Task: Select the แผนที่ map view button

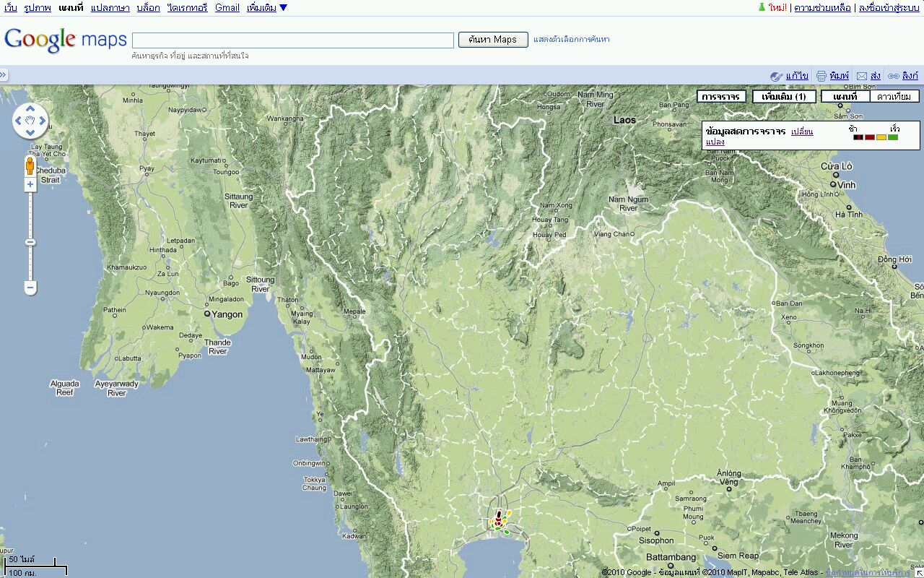Action: (x=845, y=97)
